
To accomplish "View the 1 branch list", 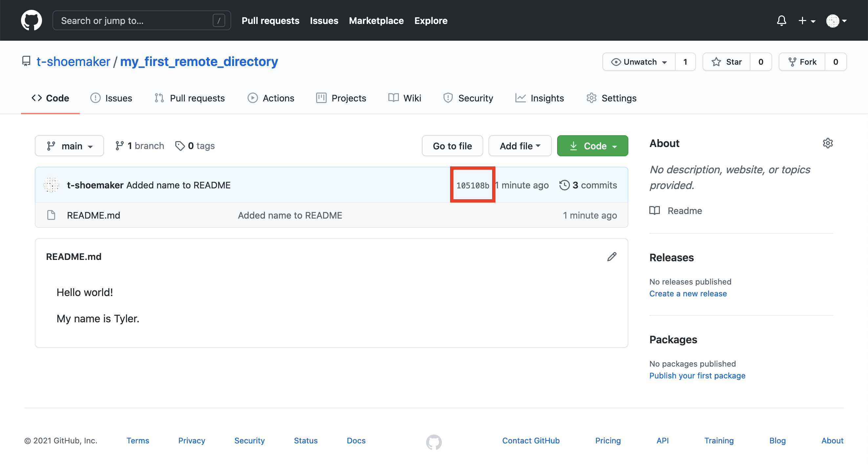I will point(140,146).
